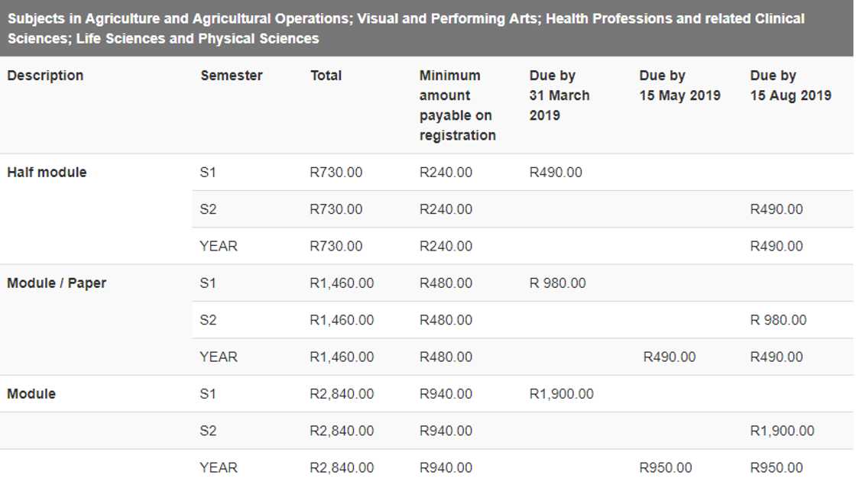
Task: Select R940.00 minimum in Module YEAR row
Action: [446, 468]
